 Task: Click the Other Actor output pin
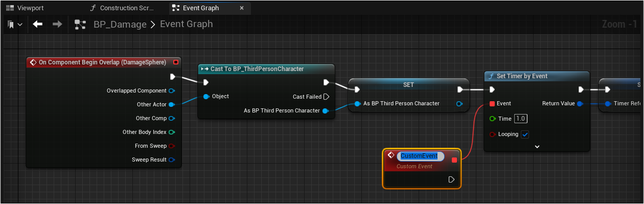172,105
